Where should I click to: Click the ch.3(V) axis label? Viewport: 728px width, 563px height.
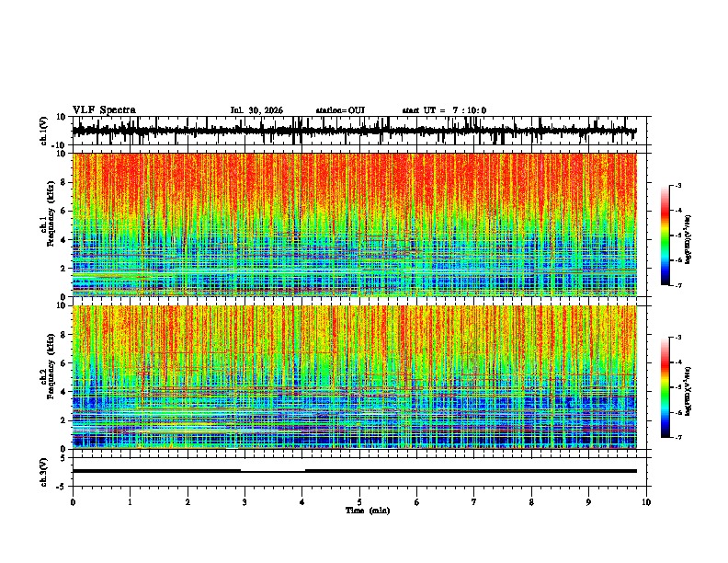coord(44,472)
